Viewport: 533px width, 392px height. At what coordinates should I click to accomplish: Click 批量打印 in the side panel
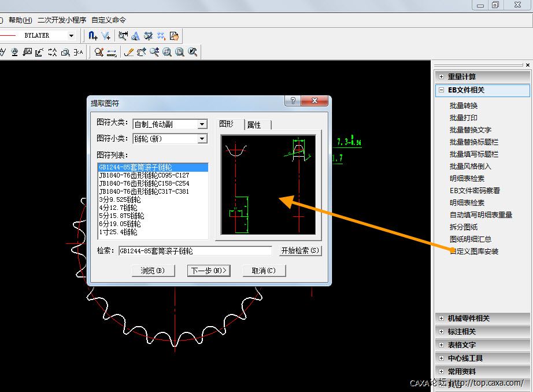coord(464,118)
